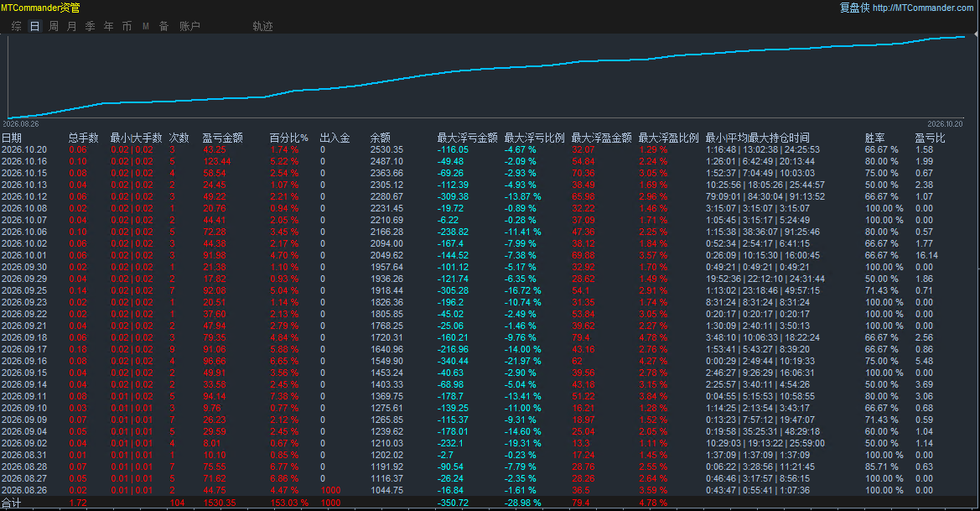Image resolution: width=980 pixels, height=511 pixels.
Task: Click the 最大浮亏金额 column header
Action: (x=468, y=138)
